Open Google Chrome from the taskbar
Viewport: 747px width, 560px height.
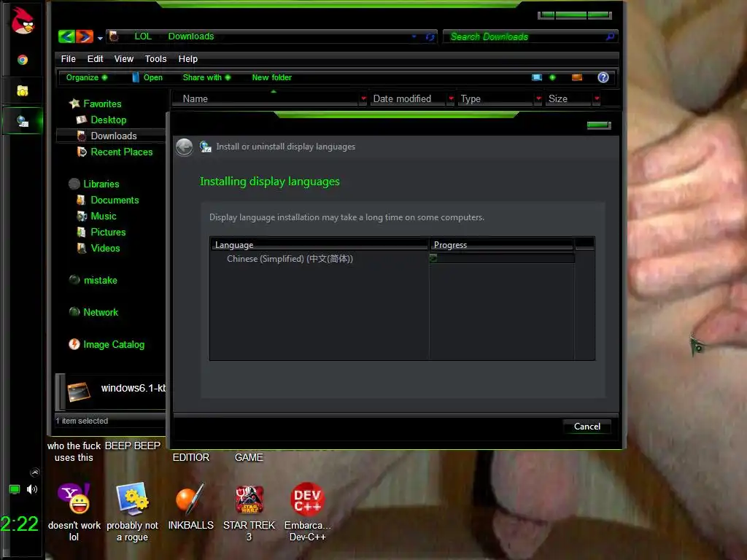23,60
